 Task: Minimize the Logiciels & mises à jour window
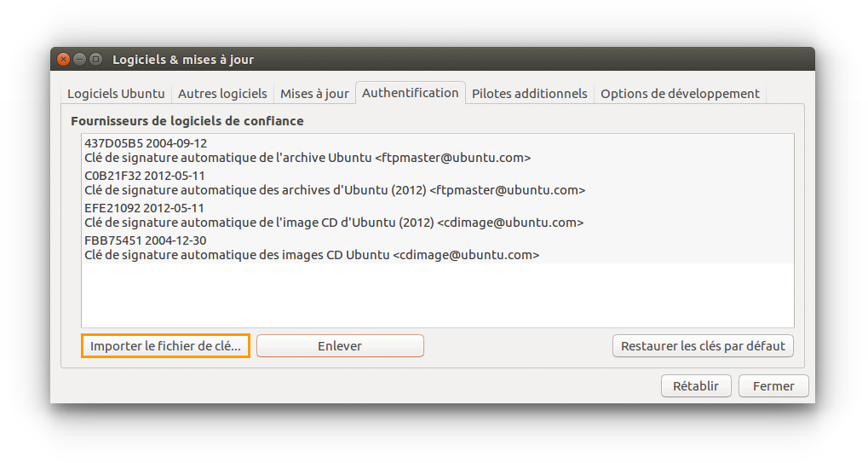click(80, 59)
